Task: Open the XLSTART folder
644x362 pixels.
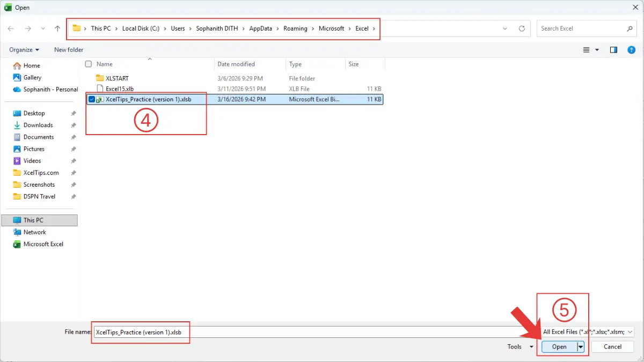Action: [x=117, y=78]
